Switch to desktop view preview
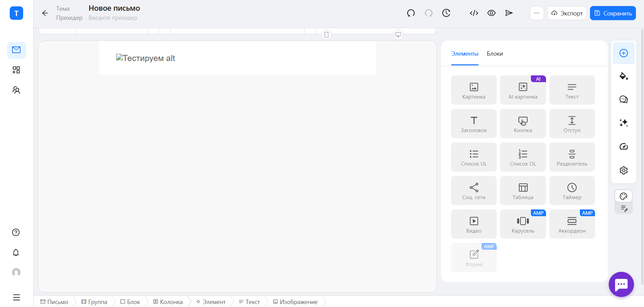The width and height of the screenshot is (644, 307). [x=398, y=35]
